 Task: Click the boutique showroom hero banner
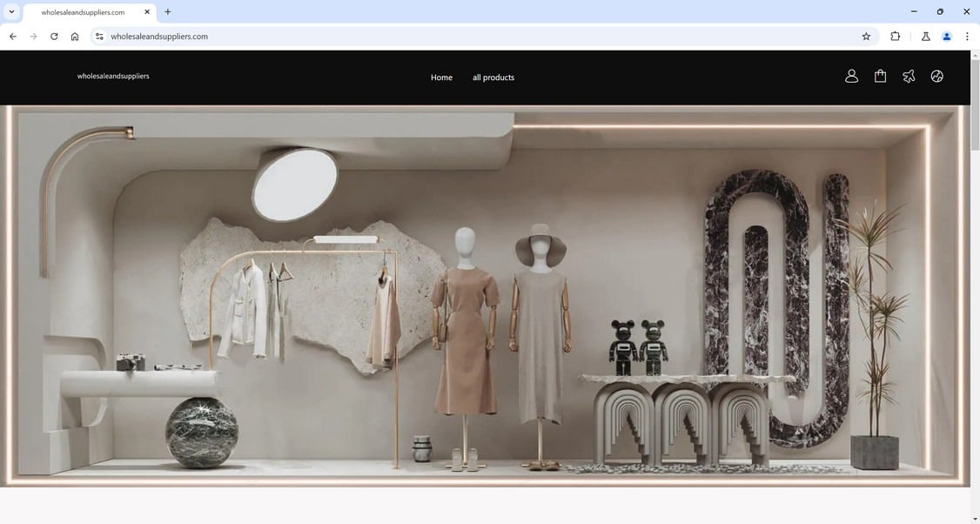click(x=485, y=297)
